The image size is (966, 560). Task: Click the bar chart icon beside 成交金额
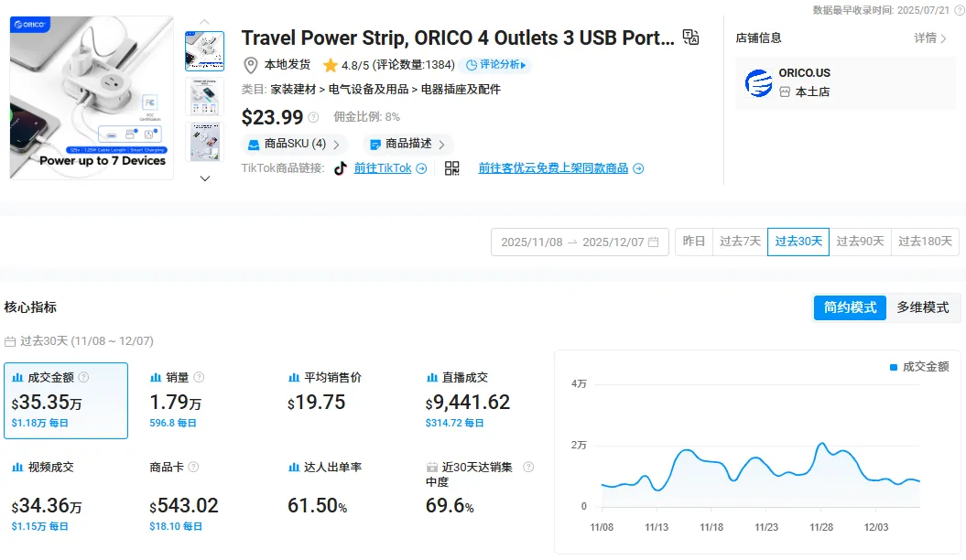click(x=20, y=376)
